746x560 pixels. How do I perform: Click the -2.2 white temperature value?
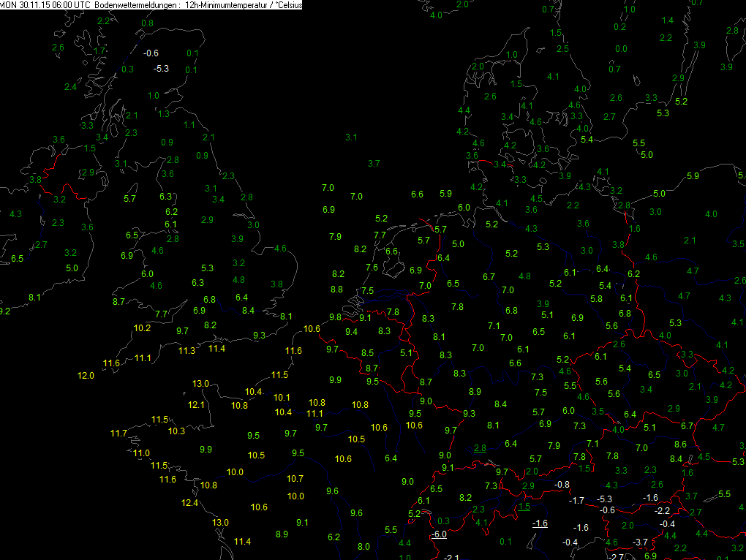(x=661, y=510)
